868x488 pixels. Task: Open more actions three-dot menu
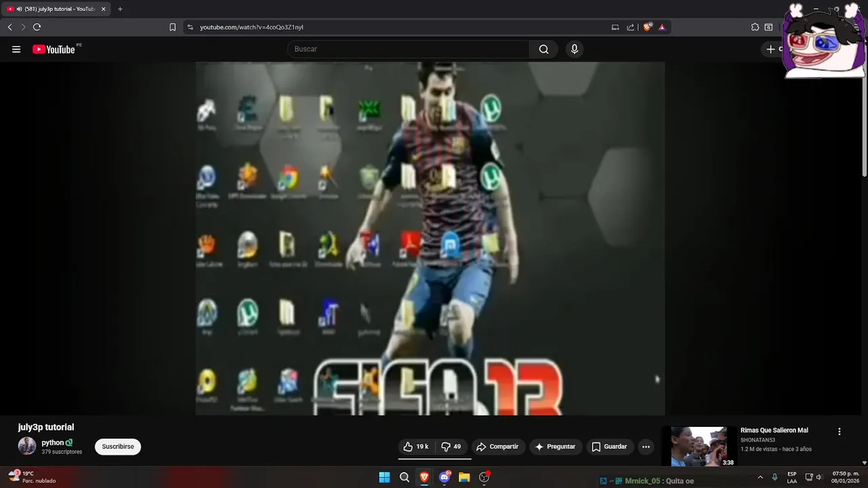tap(646, 447)
